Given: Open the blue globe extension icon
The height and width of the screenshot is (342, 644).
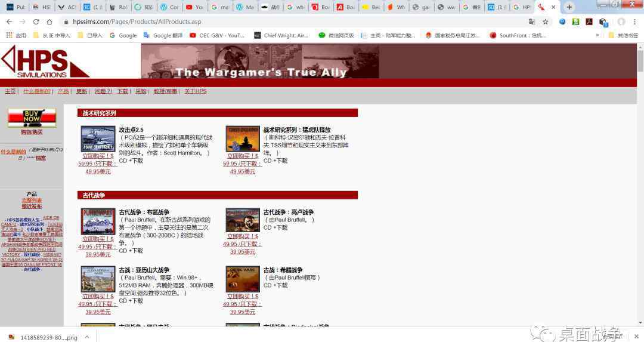Looking at the screenshot, I should pos(562,22).
